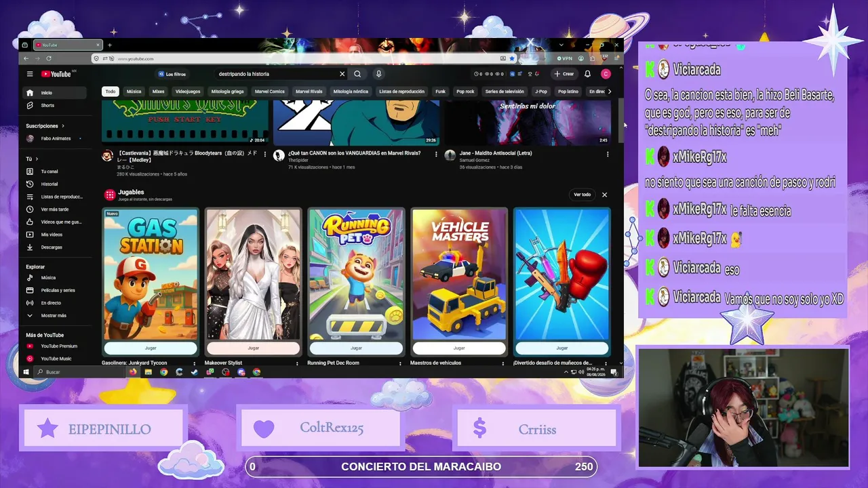Open Listas de reproducción in sidebar
Viewport: 868px width, 488px height.
[54, 197]
